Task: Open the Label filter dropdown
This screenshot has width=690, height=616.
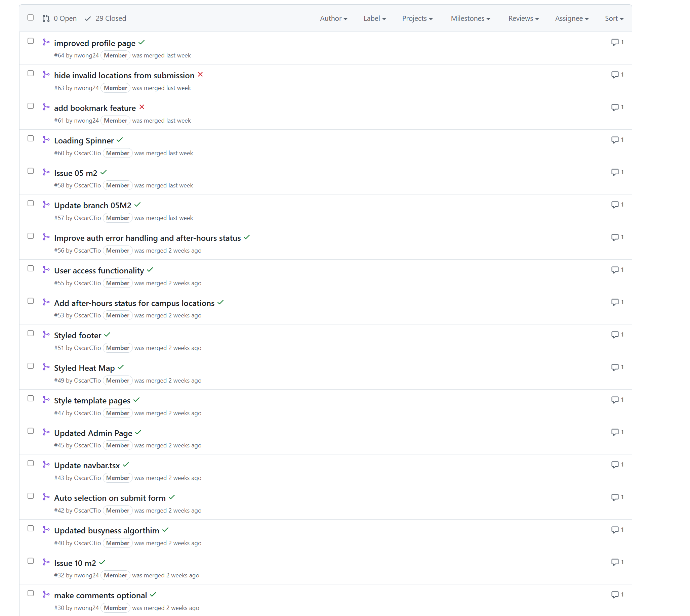Action: (375, 18)
